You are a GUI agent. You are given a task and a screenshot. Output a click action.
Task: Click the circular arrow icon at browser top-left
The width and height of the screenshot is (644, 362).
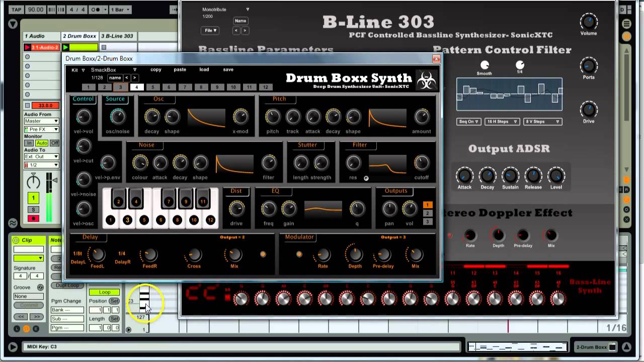pyautogui.click(x=13, y=24)
